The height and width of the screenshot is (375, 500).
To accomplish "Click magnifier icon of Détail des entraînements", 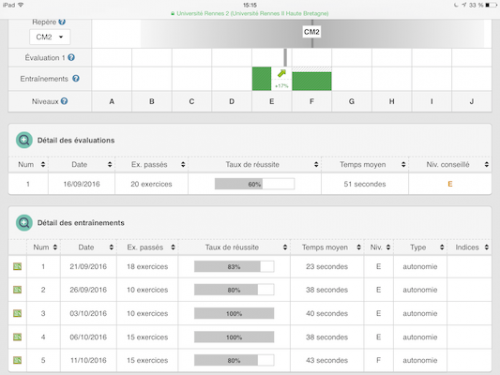I will click(24, 223).
